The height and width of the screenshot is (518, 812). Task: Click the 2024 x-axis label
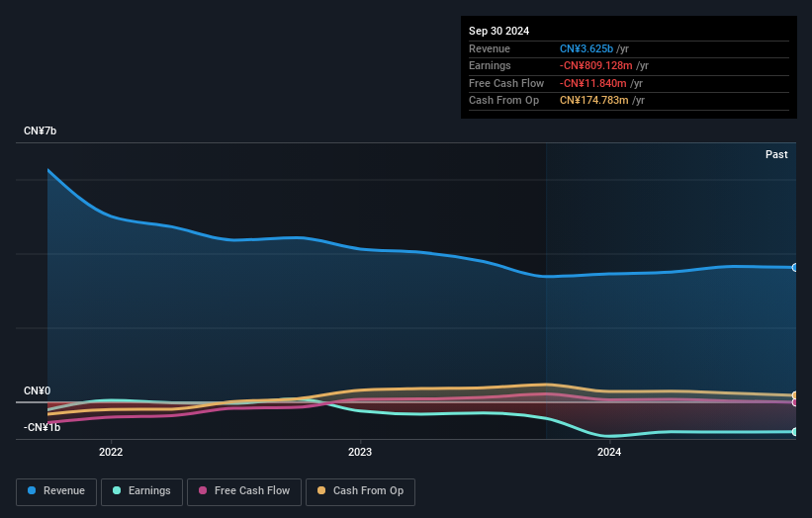click(609, 453)
